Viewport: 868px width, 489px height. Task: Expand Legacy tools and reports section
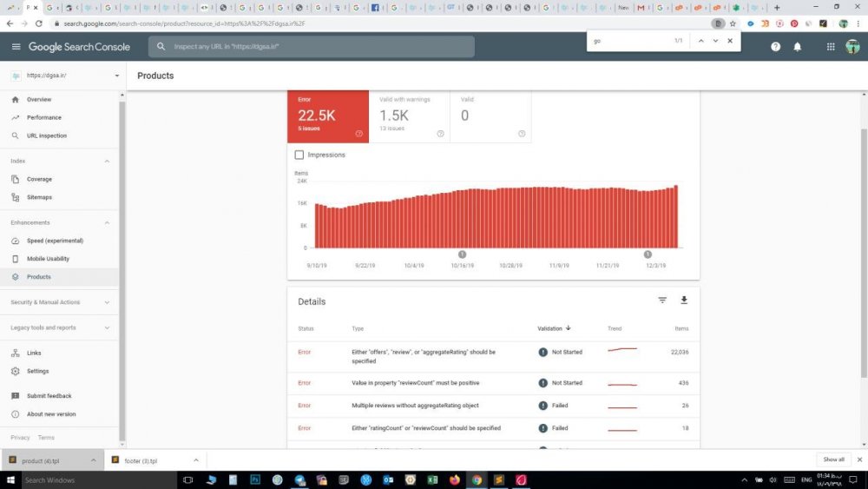coord(59,327)
